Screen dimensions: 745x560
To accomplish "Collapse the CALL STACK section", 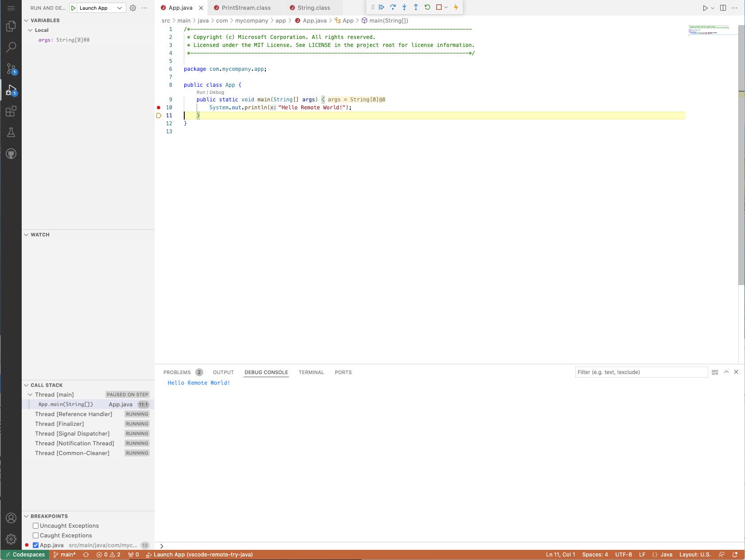I will pyautogui.click(x=26, y=385).
